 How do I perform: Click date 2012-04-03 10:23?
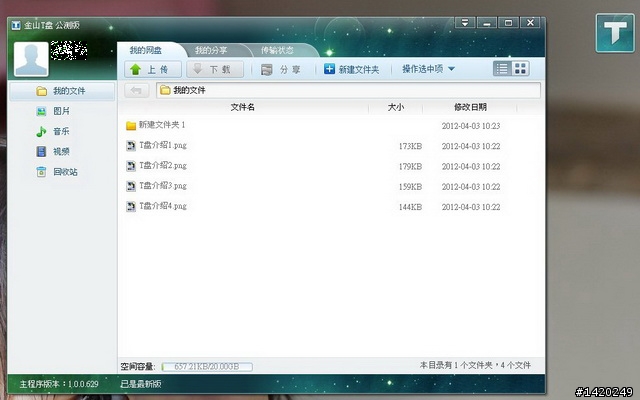[x=471, y=126]
